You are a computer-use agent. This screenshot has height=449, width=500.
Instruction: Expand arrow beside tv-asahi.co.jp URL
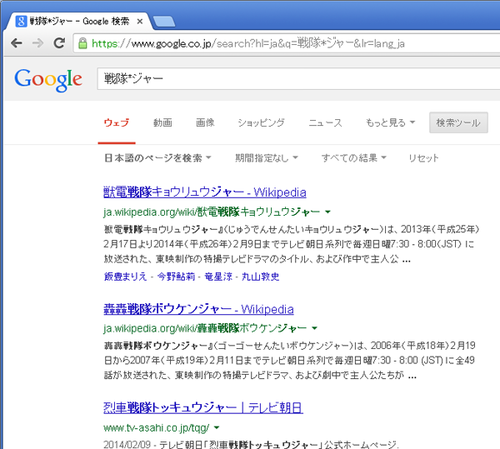click(217, 427)
